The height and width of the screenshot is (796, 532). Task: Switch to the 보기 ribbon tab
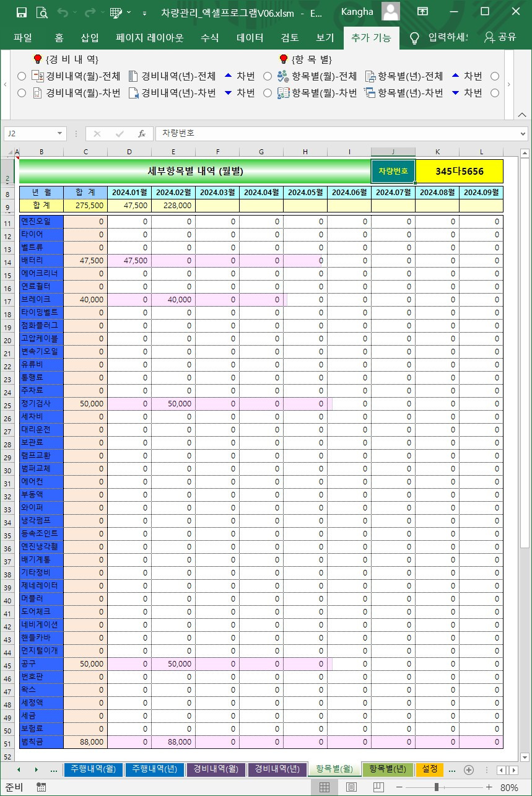click(x=325, y=38)
